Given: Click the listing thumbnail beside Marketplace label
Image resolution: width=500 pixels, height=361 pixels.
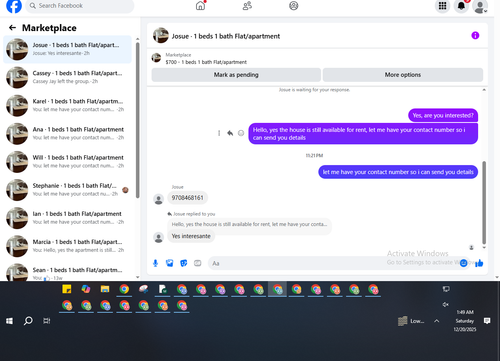Looking at the screenshot, I should click(156, 58).
